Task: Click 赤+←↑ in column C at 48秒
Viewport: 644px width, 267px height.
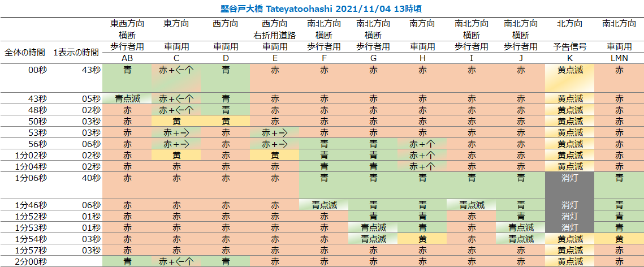Action: pyautogui.click(x=176, y=110)
